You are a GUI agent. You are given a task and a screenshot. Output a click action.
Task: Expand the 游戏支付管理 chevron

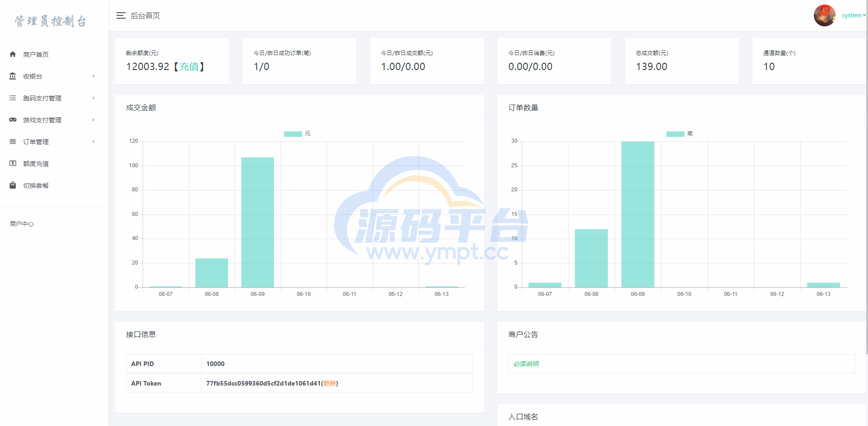93,120
